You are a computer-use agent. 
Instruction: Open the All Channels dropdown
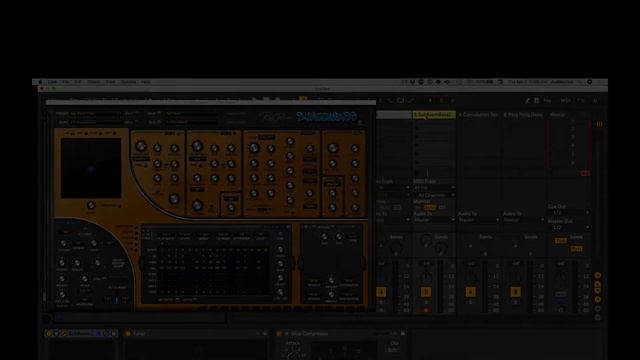434,195
